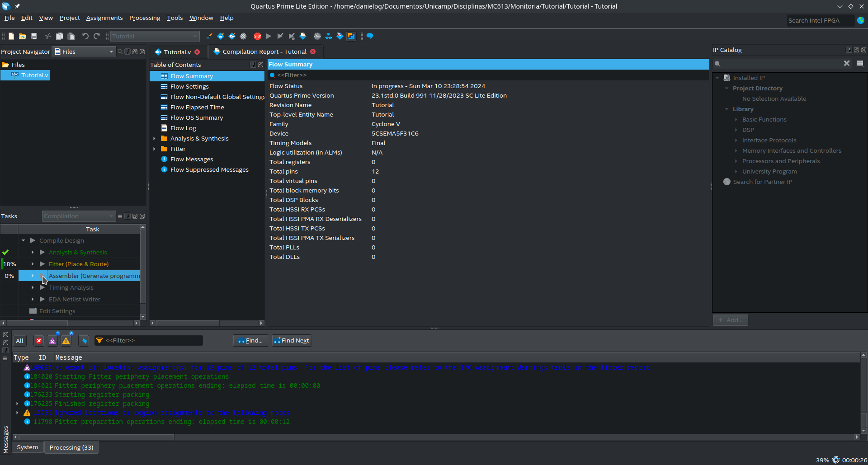This screenshot has width=868, height=465.
Task: Switch to the Tutorial.v tab
Action: point(177,52)
